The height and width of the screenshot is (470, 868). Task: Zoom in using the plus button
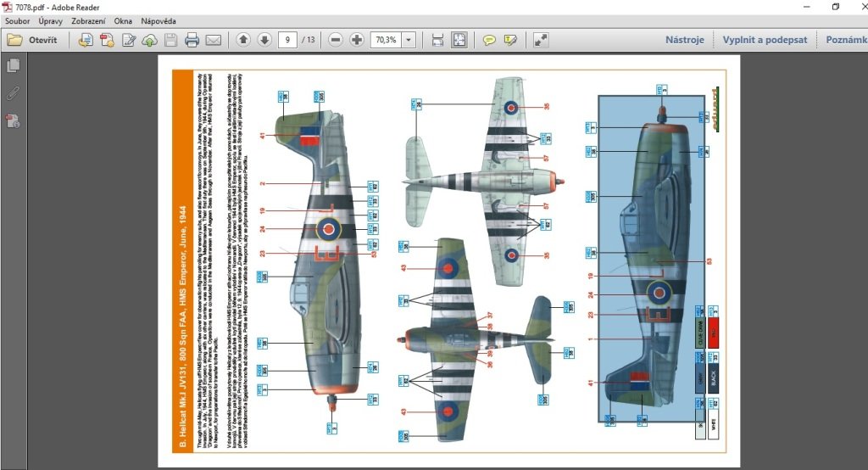(x=357, y=40)
